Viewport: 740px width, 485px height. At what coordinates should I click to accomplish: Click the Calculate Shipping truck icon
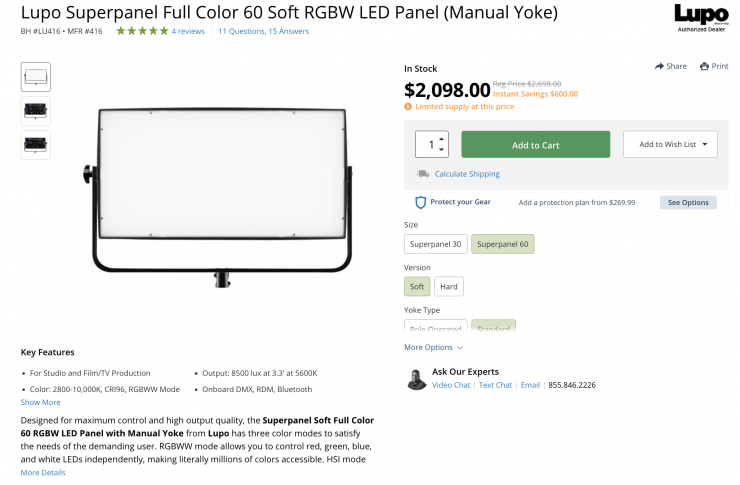pos(423,174)
